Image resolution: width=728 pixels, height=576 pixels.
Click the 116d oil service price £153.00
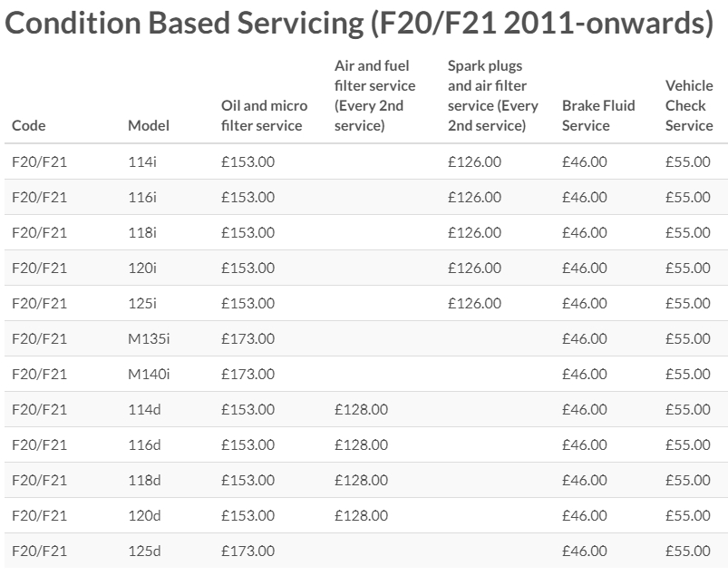(248, 445)
